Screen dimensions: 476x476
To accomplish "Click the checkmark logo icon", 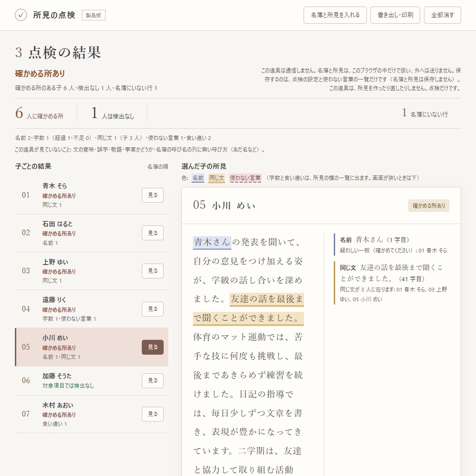I will coord(21,15).
